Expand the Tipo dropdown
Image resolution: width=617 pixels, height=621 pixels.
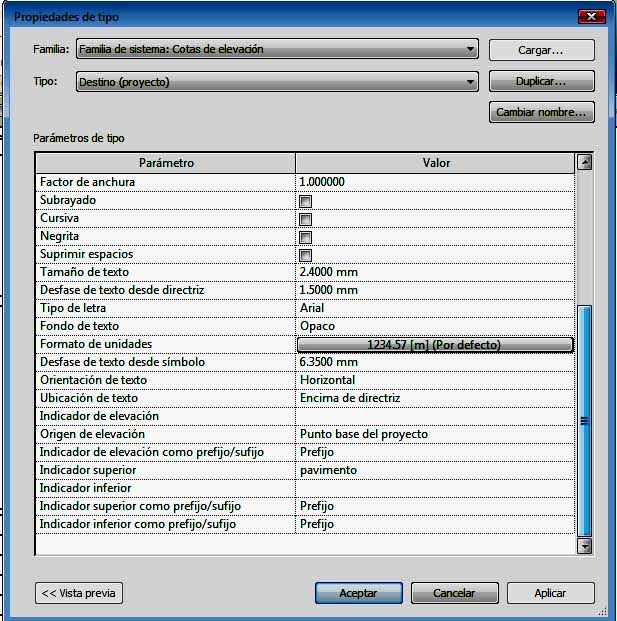(470, 82)
